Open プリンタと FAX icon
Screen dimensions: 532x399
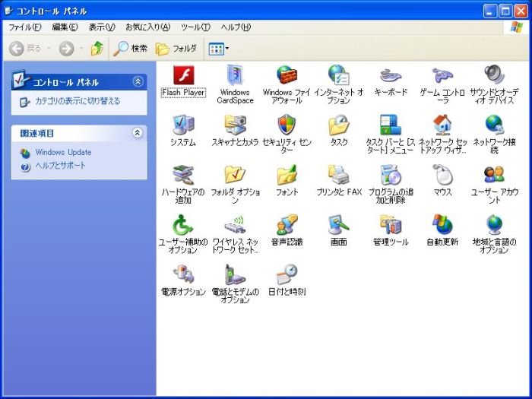[338, 176]
